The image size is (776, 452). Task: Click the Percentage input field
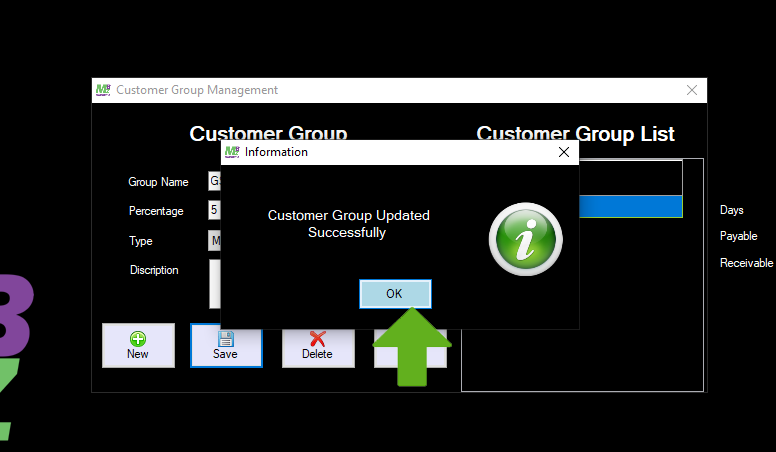click(x=214, y=211)
